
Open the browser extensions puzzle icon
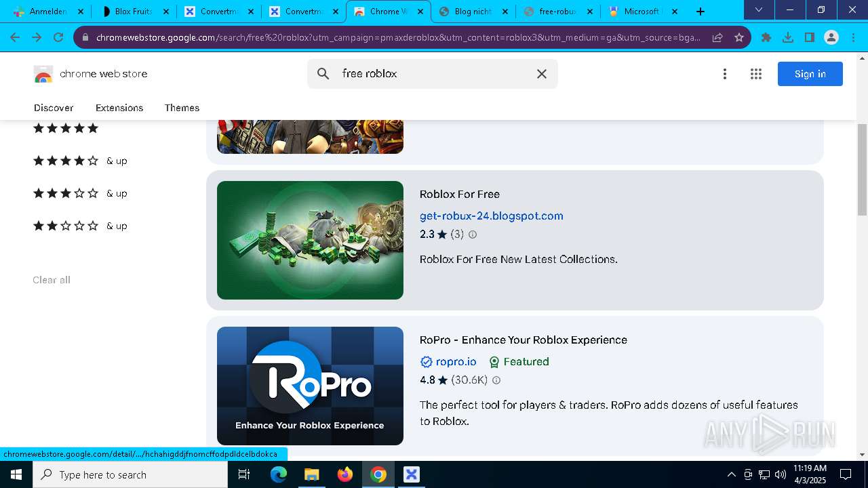point(766,37)
